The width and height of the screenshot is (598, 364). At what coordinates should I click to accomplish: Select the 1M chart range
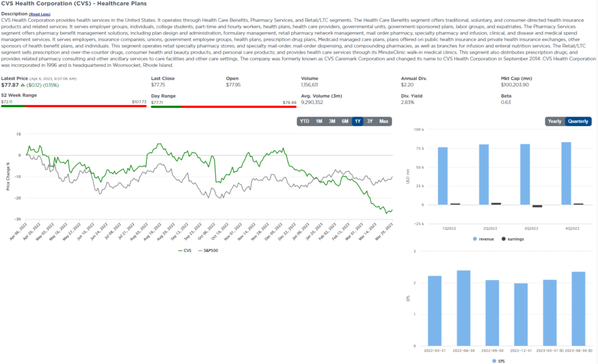coord(319,121)
